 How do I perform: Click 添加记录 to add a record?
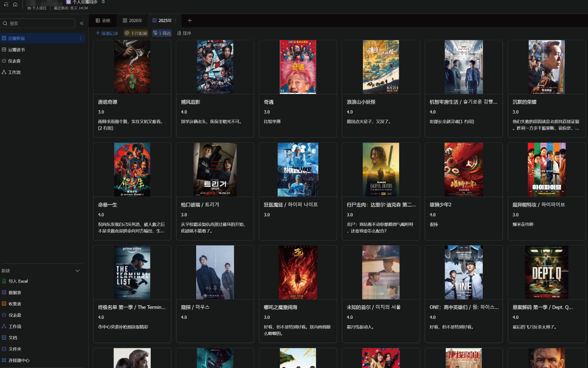pos(107,33)
